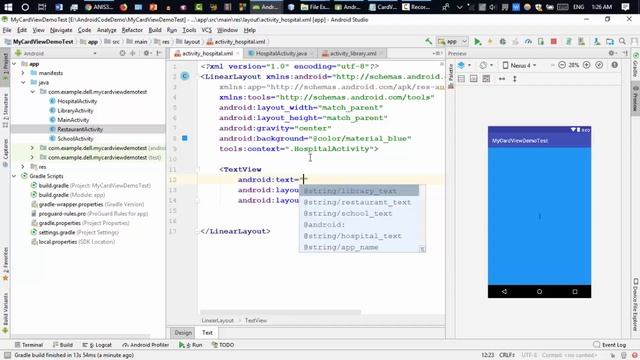Choose @string/restaurant_text from the completion list
Viewport: 640px width, 360px height.
tap(359, 202)
